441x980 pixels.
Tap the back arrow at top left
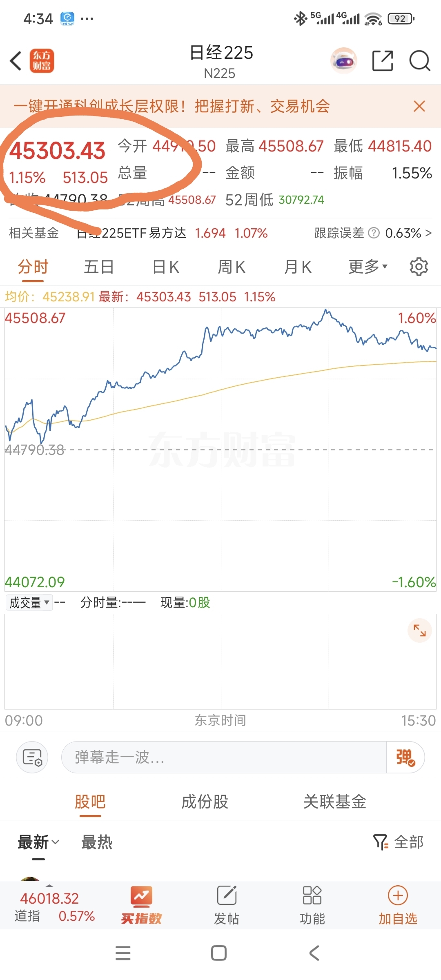[16, 61]
